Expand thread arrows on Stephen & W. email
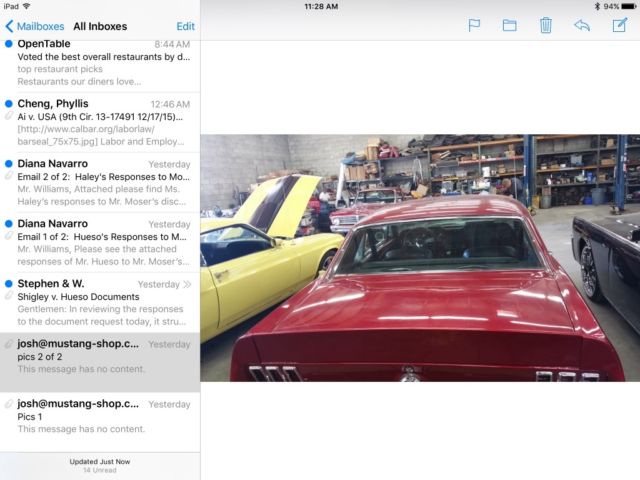This screenshot has height=480, width=640. tap(187, 284)
